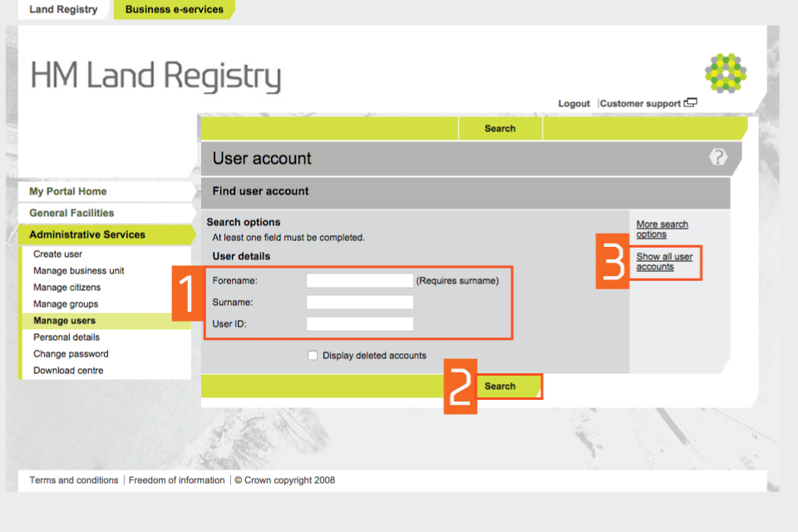Open the More search options link

(x=662, y=229)
